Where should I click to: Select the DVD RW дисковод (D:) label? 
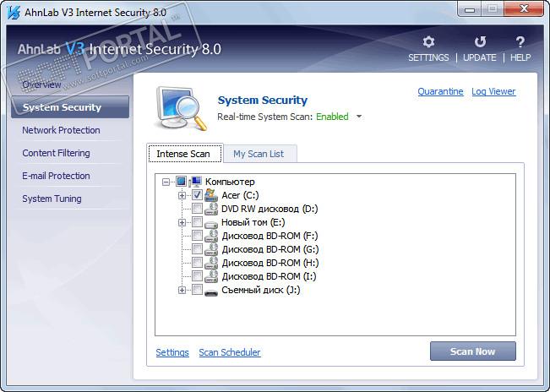click(x=270, y=209)
